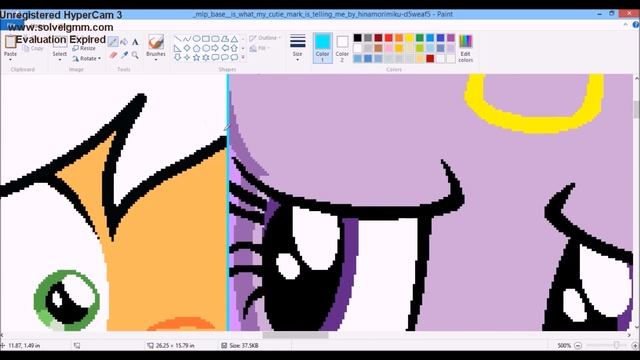Screen dimensions: 640x360
Task: Choose the Triangle shape
Action: [x=234, y=39]
